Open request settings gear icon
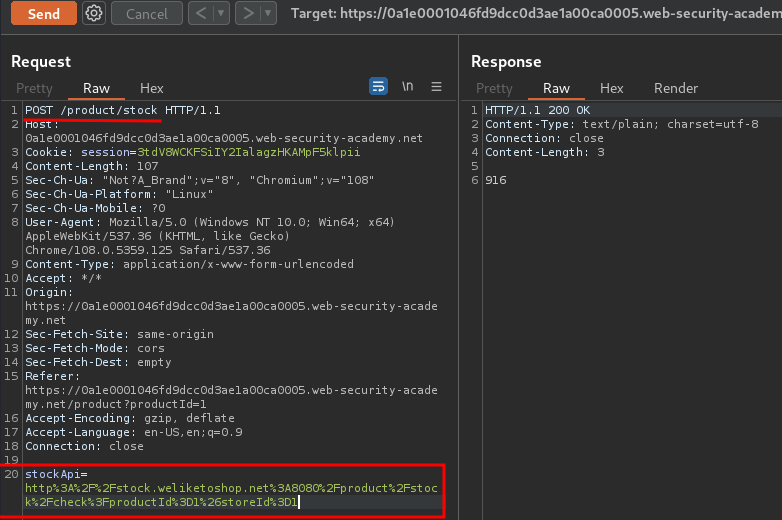782x520 pixels. click(x=94, y=13)
